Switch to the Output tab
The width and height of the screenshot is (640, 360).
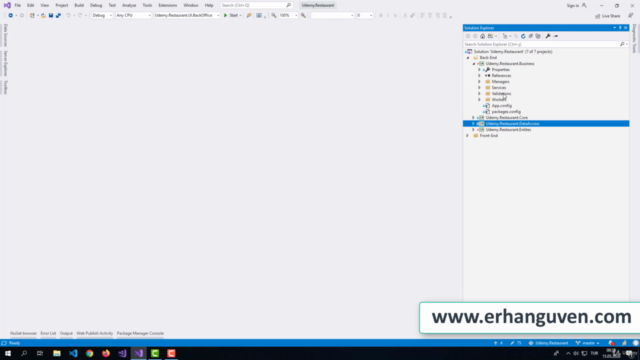click(x=66, y=333)
